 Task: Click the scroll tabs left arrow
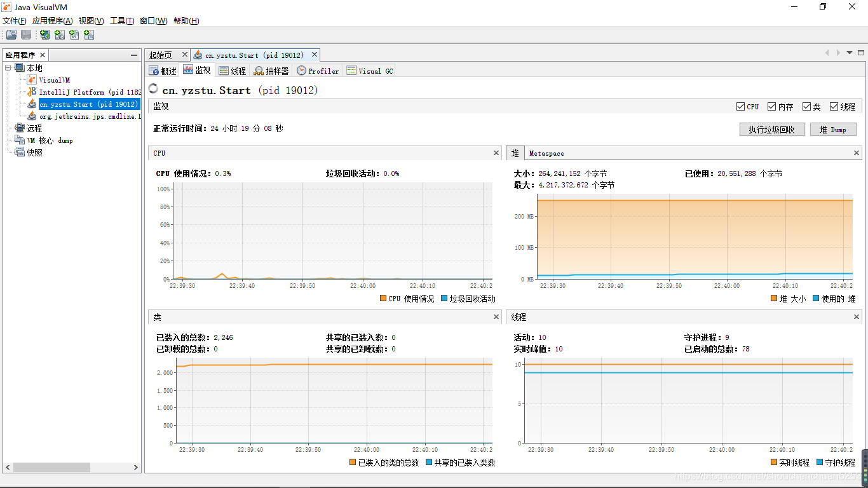pyautogui.click(x=827, y=53)
